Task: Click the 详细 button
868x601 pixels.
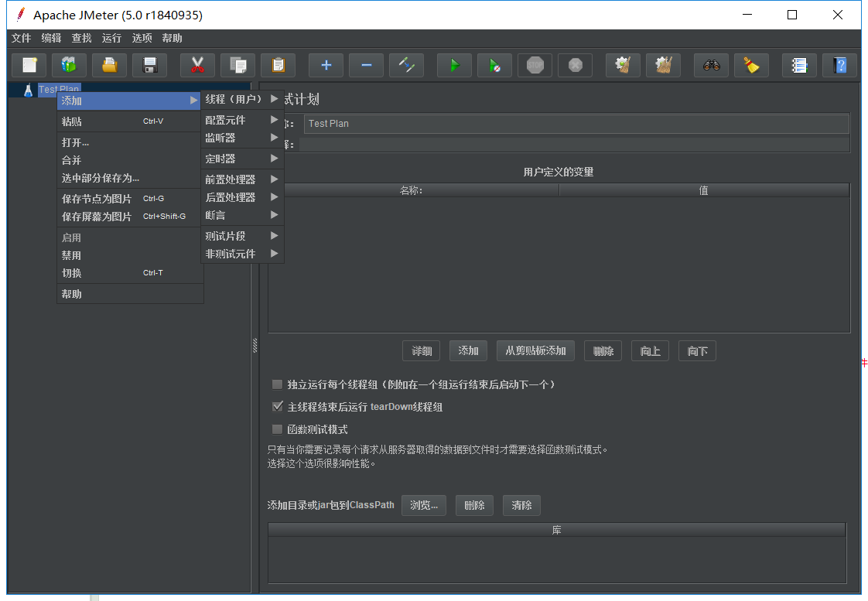Action: pos(422,351)
